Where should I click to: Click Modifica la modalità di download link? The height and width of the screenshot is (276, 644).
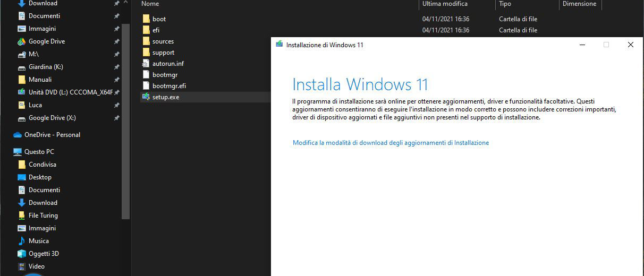391,143
